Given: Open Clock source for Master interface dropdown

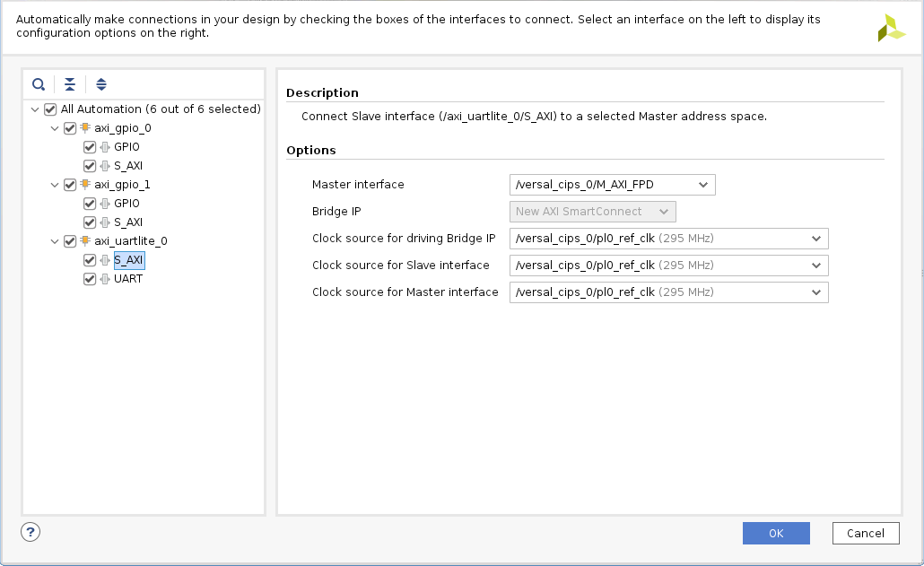Looking at the screenshot, I should 668,292.
